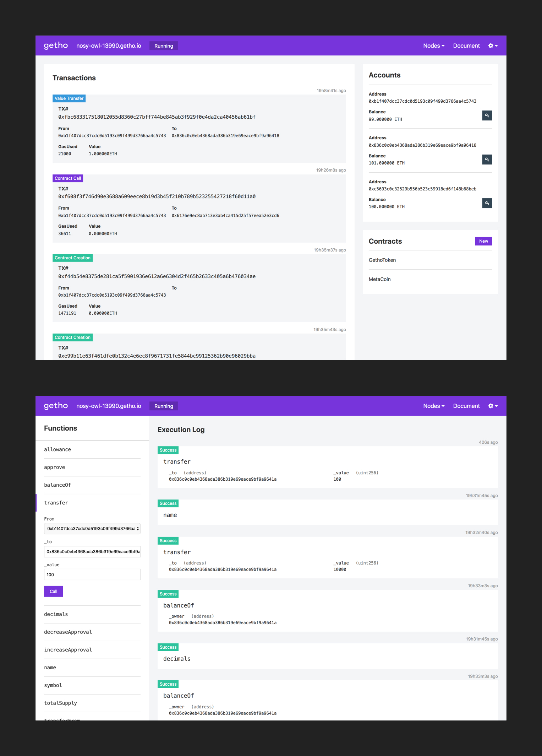Open the GethoToken contract
542x756 pixels.
[382, 260]
